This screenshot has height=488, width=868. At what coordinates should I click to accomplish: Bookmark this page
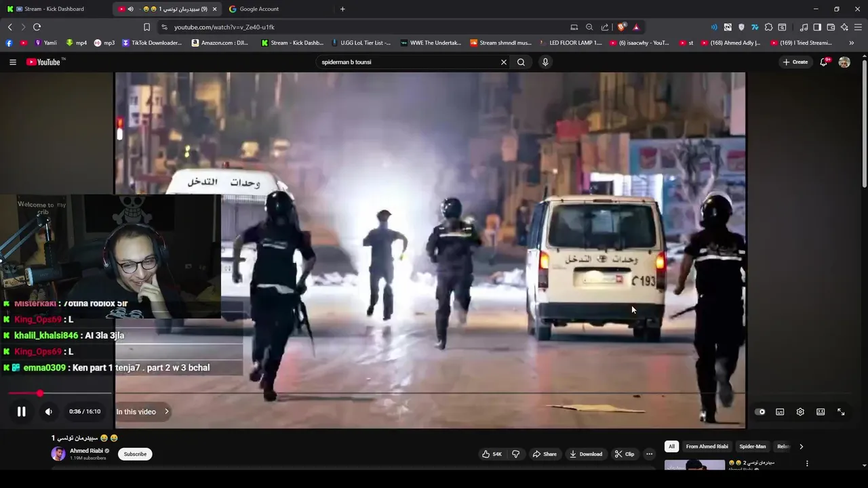tap(146, 27)
